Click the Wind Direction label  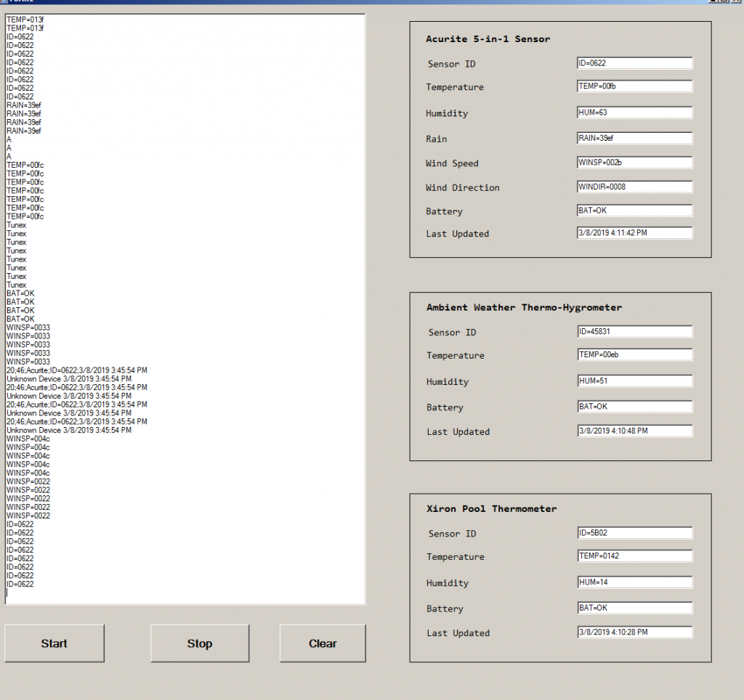point(463,187)
